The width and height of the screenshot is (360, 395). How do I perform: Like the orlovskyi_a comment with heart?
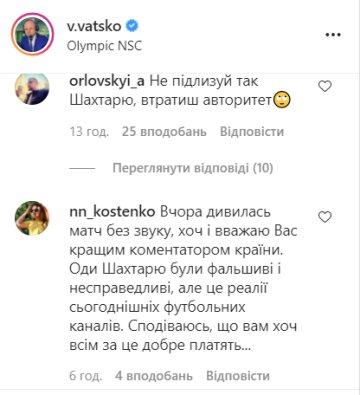click(x=325, y=86)
